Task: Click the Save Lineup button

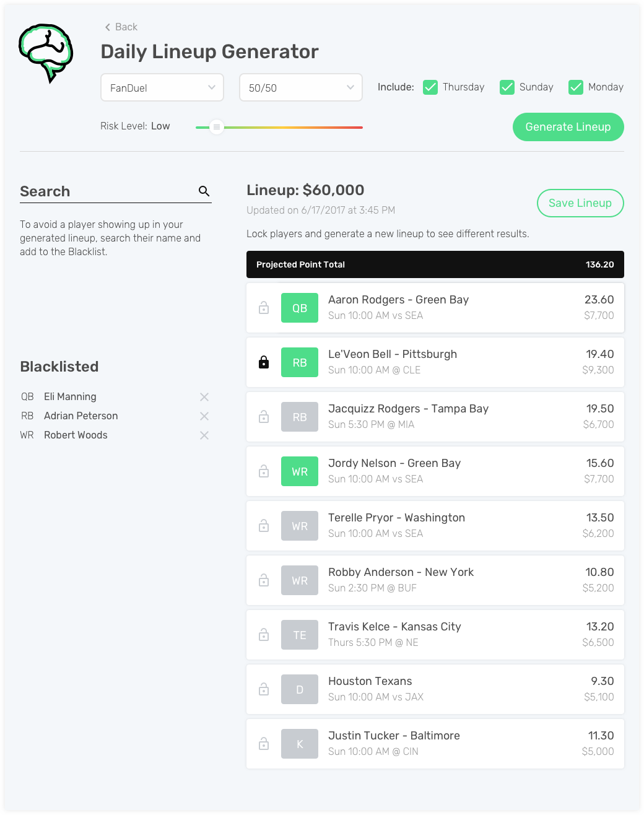Action: tap(580, 203)
